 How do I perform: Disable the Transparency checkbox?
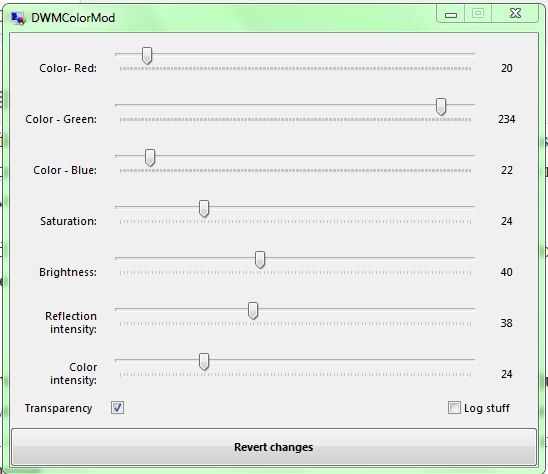[117, 408]
